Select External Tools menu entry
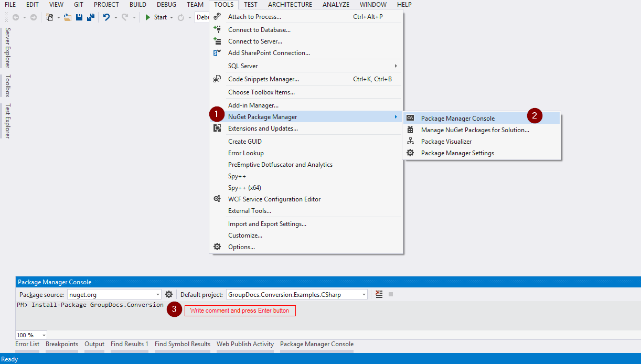 pos(306,211)
